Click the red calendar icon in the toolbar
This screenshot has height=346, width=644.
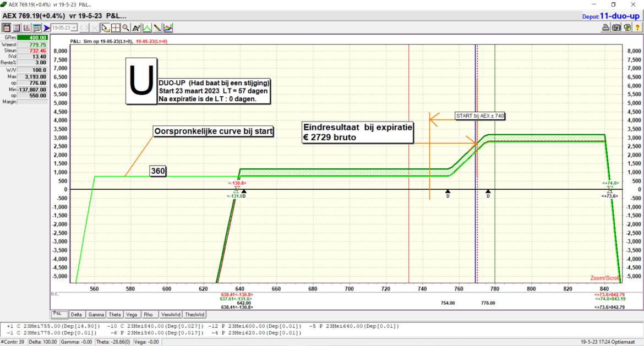(7, 28)
